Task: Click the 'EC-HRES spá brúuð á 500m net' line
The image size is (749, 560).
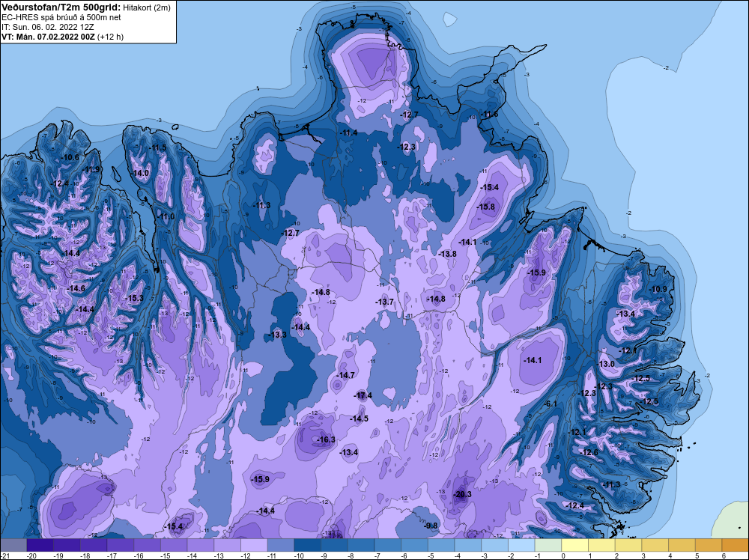Action: click(x=61, y=17)
